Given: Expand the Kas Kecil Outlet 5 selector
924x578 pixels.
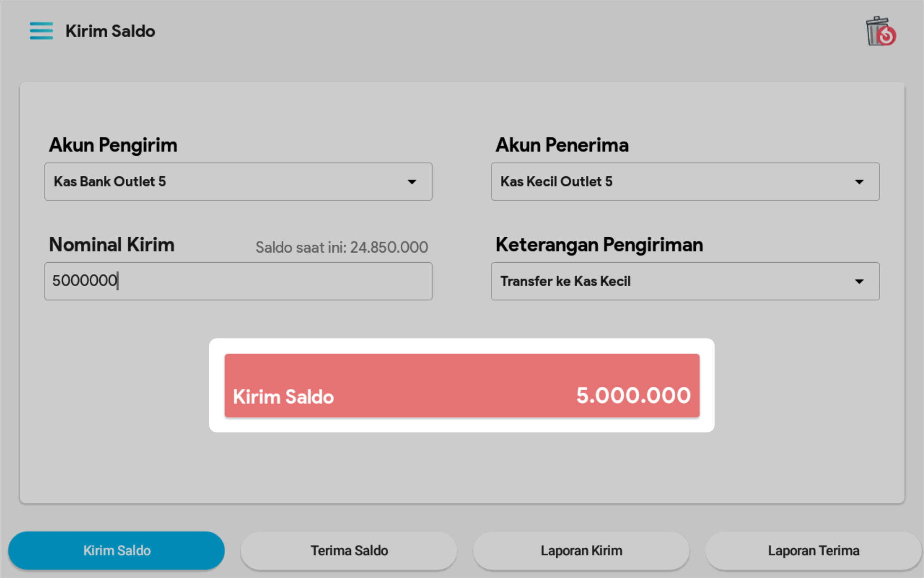Looking at the screenshot, I should click(676, 182).
